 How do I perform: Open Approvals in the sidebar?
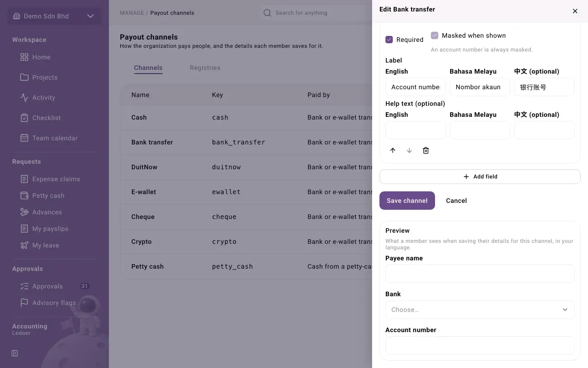click(54, 286)
